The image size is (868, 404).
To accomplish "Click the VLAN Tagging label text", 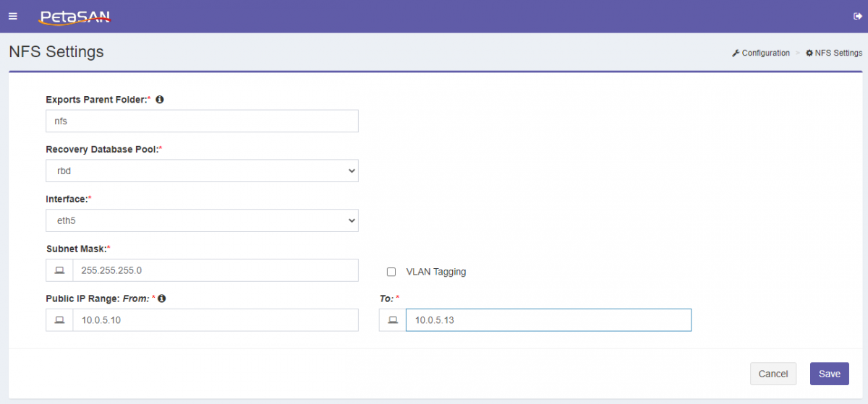I will click(436, 272).
